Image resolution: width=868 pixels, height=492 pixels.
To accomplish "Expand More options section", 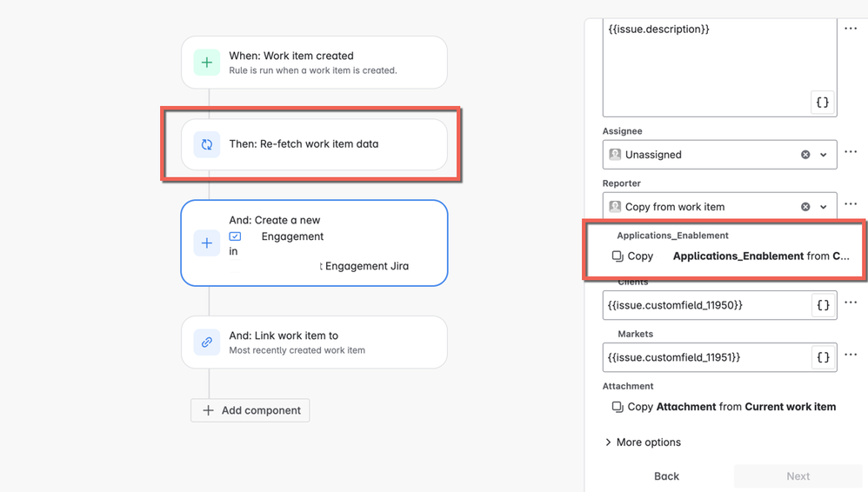I will pyautogui.click(x=643, y=442).
